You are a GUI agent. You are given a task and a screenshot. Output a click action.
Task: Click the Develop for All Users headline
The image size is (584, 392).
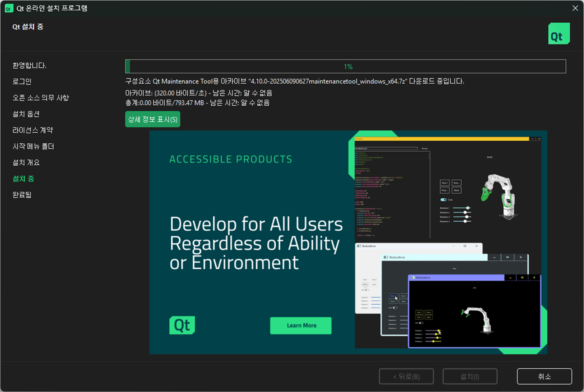point(256,243)
